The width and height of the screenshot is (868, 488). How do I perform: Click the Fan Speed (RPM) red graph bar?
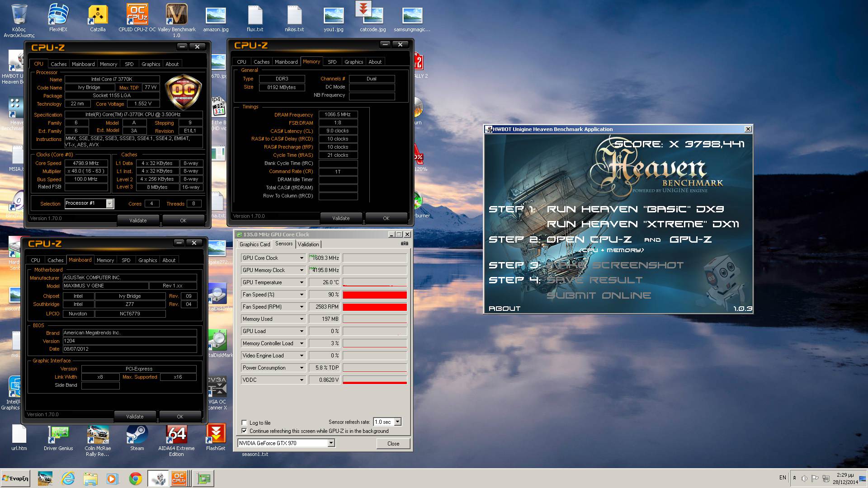375,307
